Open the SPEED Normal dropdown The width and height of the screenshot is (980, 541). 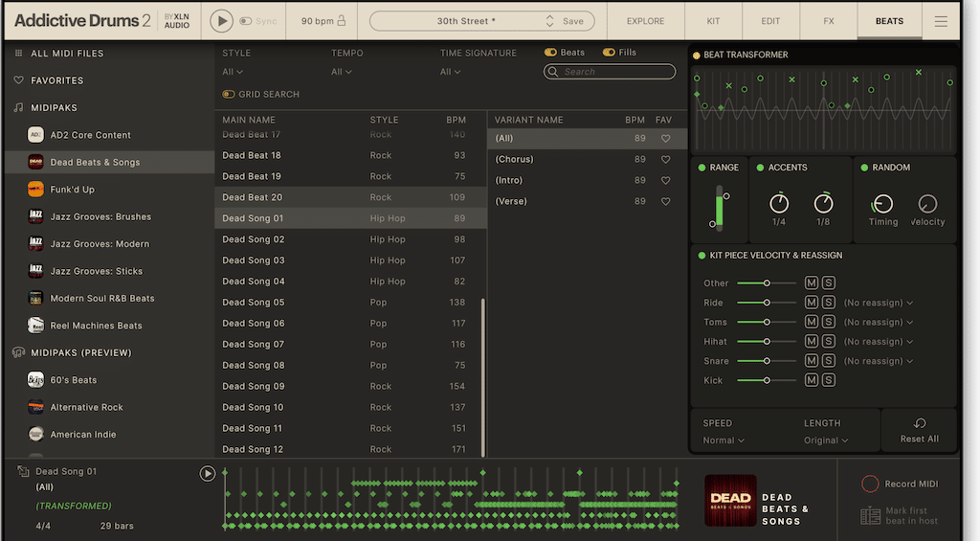(724, 440)
